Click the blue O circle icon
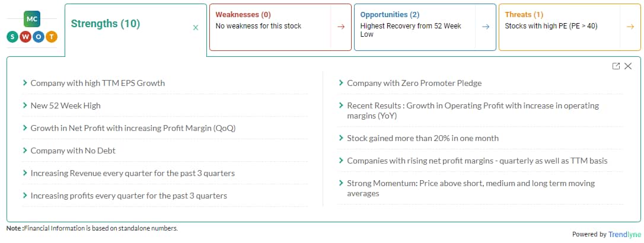 [39, 37]
